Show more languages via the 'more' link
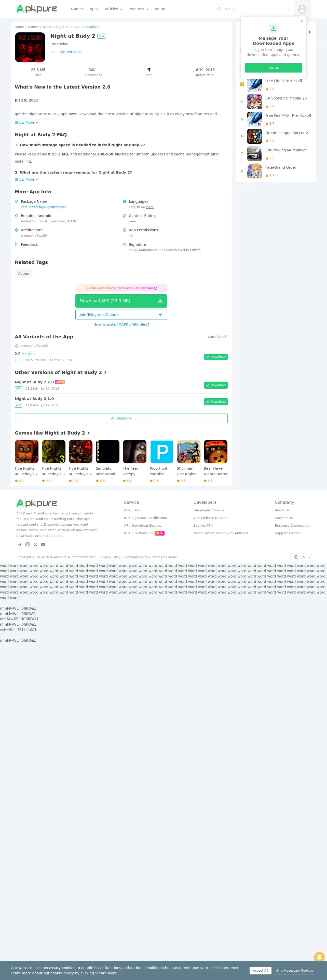The height and width of the screenshot is (980, 327). 149,207
